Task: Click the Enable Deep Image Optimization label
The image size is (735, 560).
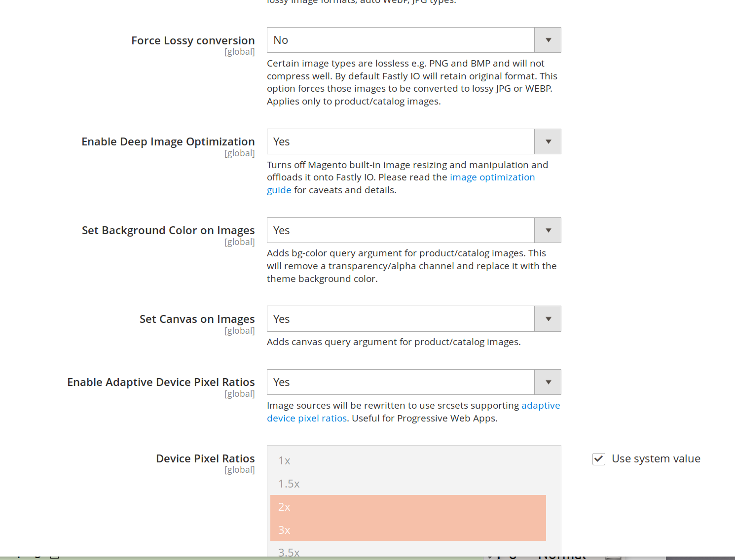Action: click(168, 142)
